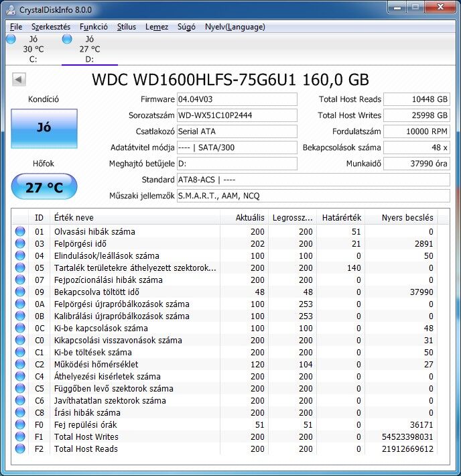461x476 pixels.
Task: Click the Firmware field 04.04V03
Action: pos(237,99)
